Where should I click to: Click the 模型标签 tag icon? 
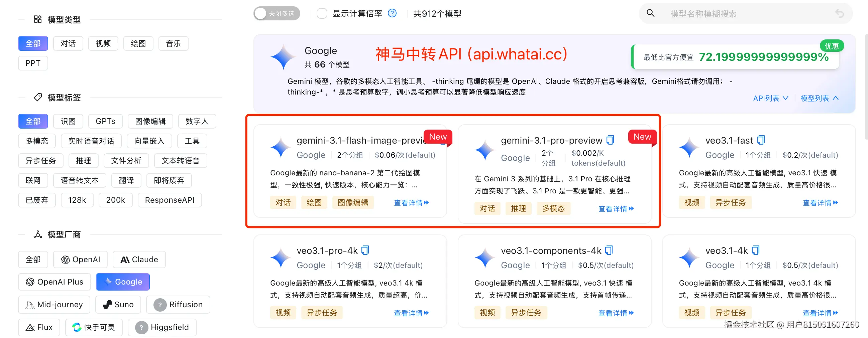[x=38, y=98]
